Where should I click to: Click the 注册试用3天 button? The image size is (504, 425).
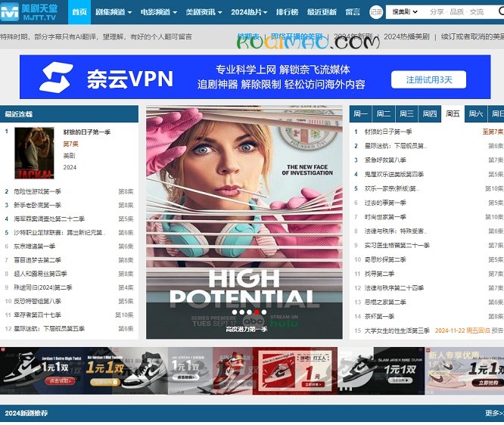[x=428, y=79]
